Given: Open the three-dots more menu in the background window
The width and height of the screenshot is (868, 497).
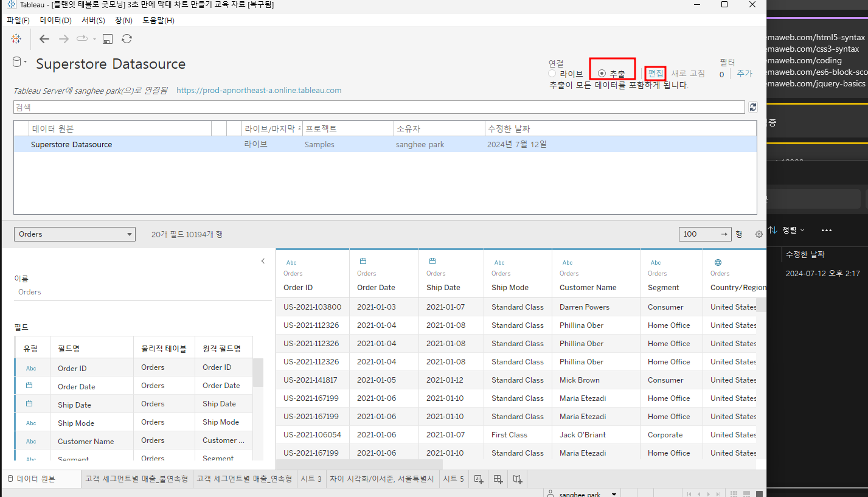Looking at the screenshot, I should pyautogui.click(x=827, y=231).
